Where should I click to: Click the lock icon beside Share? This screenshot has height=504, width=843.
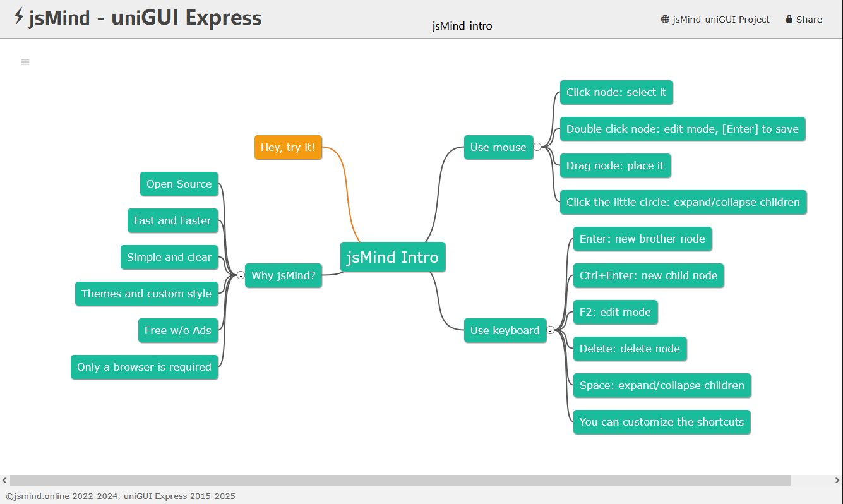tap(789, 20)
